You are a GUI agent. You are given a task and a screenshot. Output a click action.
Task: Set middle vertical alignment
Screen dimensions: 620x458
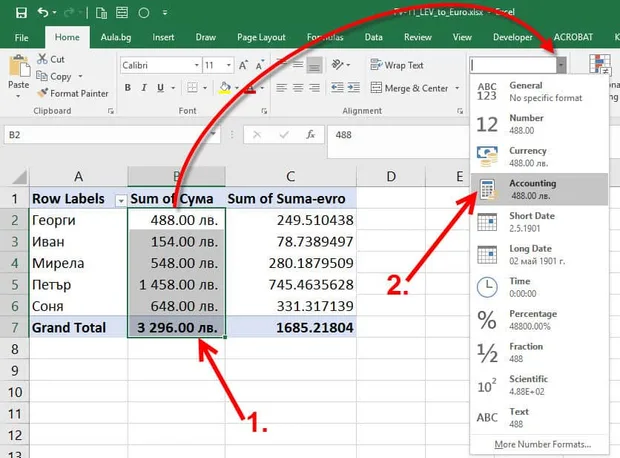(x=298, y=65)
